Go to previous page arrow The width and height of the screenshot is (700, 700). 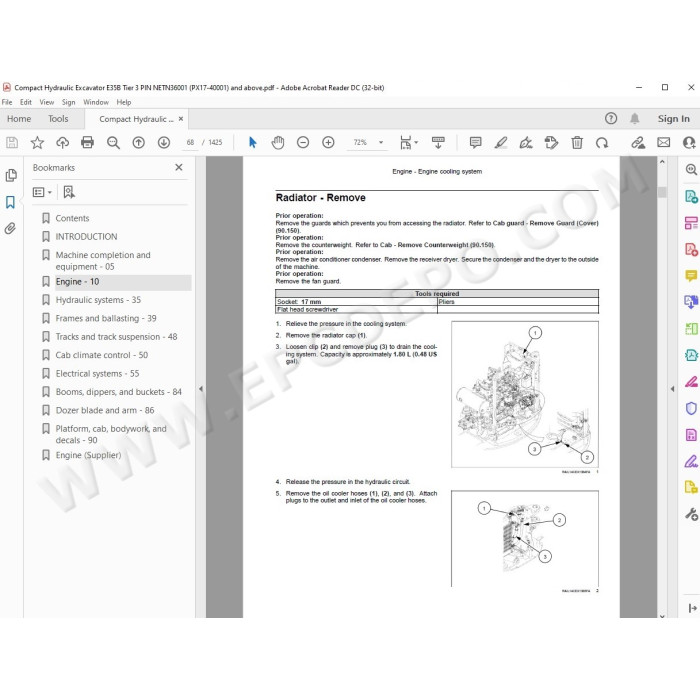[x=138, y=142]
